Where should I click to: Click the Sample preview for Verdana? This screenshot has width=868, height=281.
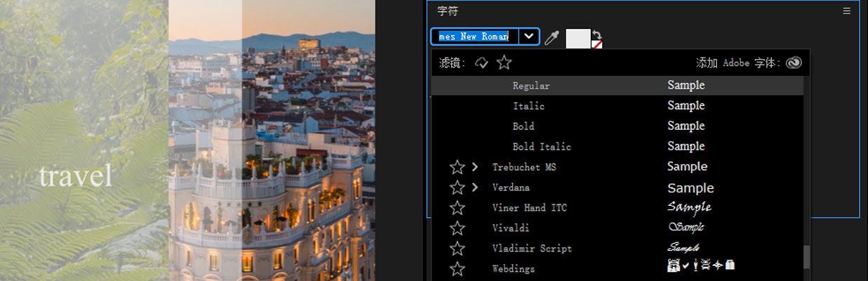click(x=690, y=188)
